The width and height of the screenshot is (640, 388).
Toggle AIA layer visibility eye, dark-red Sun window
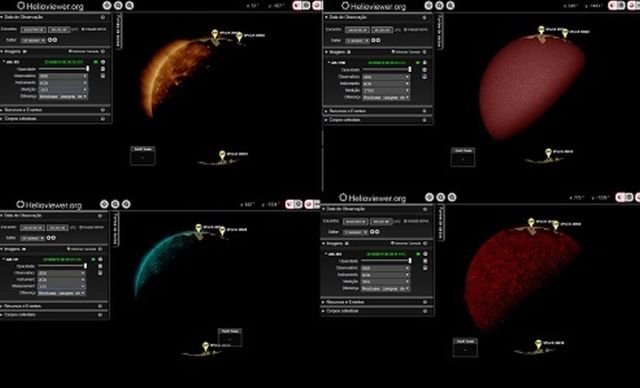418,254
